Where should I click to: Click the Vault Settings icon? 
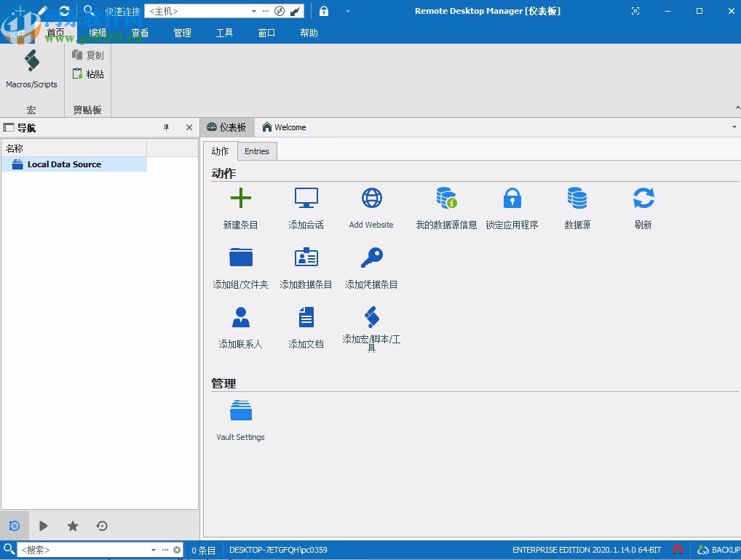click(240, 409)
